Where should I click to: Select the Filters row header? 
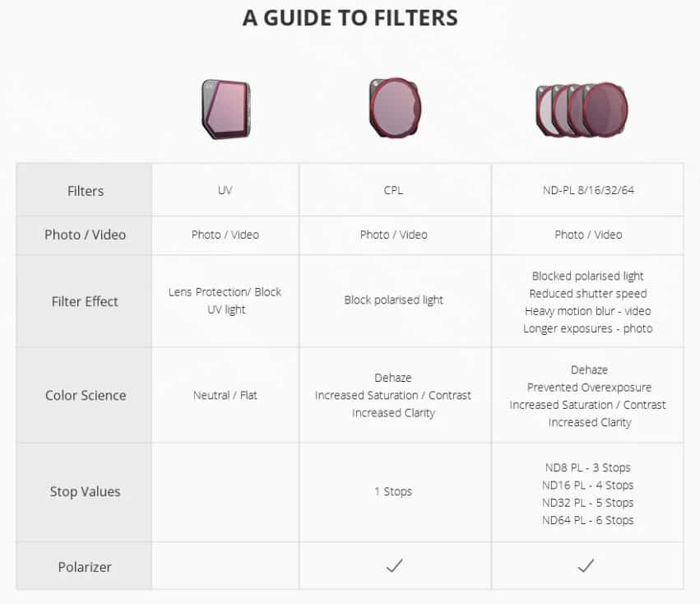click(85, 191)
